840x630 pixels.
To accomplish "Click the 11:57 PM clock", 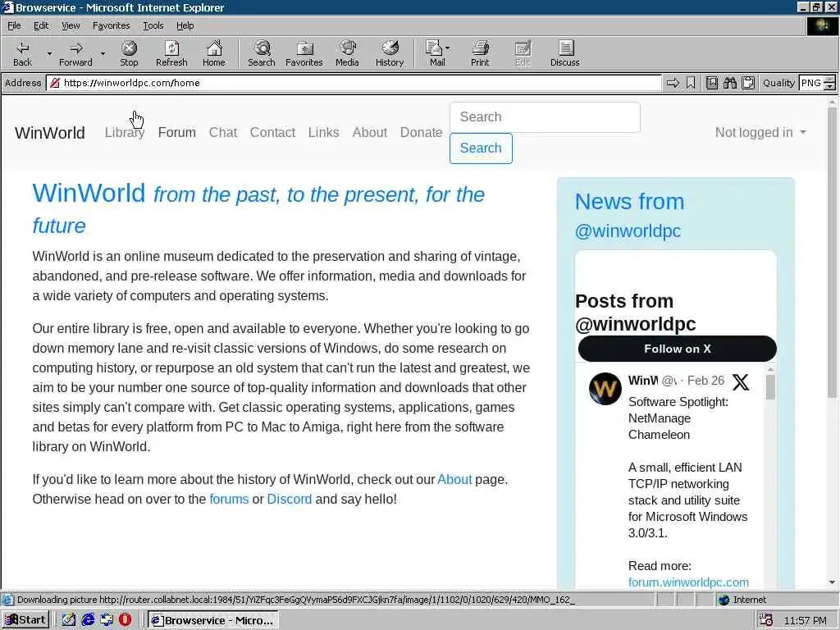I will [805, 620].
